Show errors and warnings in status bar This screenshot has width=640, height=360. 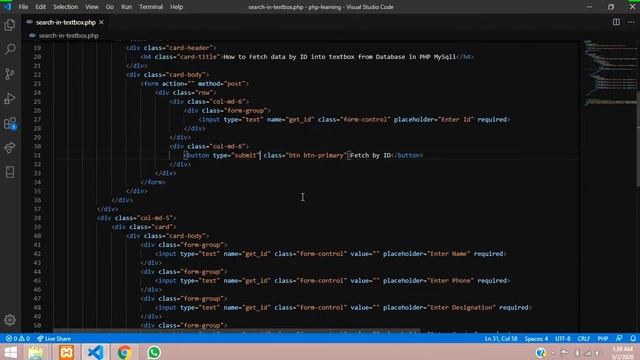(18, 338)
